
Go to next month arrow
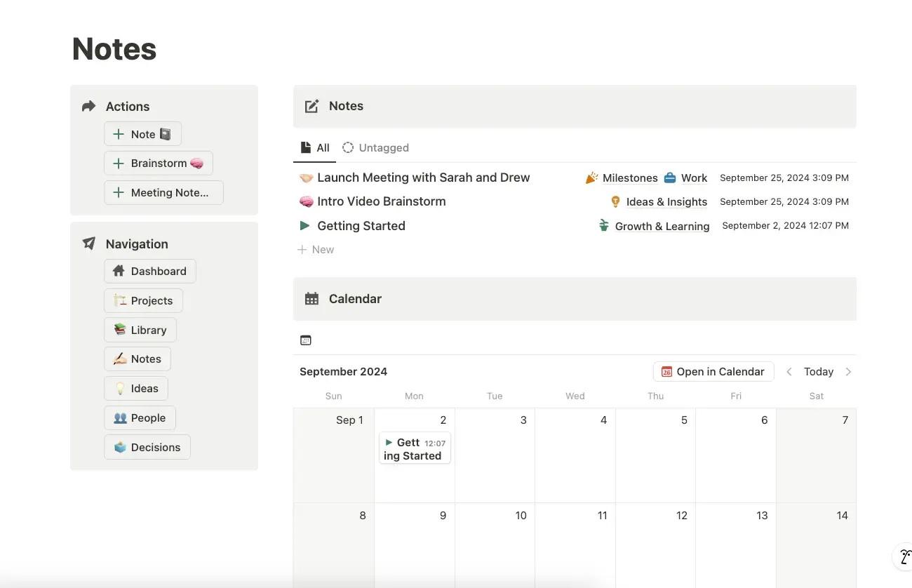click(848, 372)
